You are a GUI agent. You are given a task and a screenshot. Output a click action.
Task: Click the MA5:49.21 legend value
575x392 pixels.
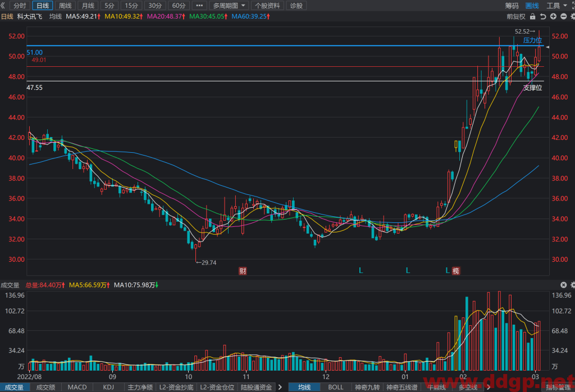pos(83,16)
